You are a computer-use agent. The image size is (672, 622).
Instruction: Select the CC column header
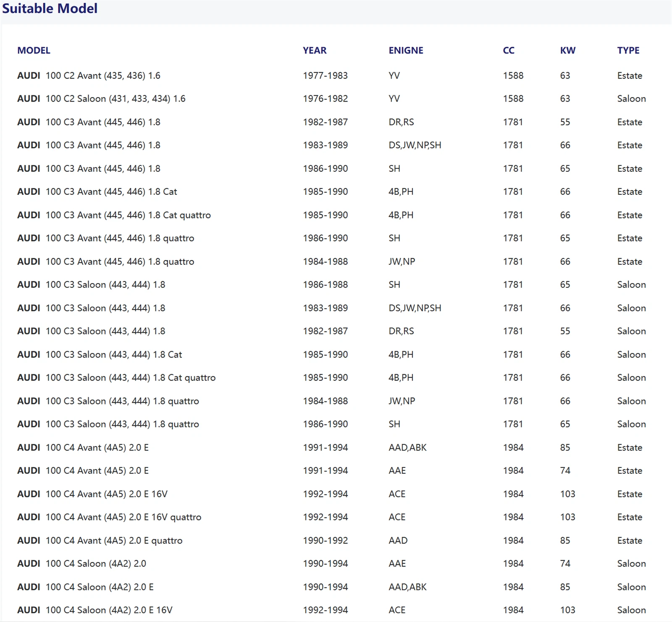(509, 50)
